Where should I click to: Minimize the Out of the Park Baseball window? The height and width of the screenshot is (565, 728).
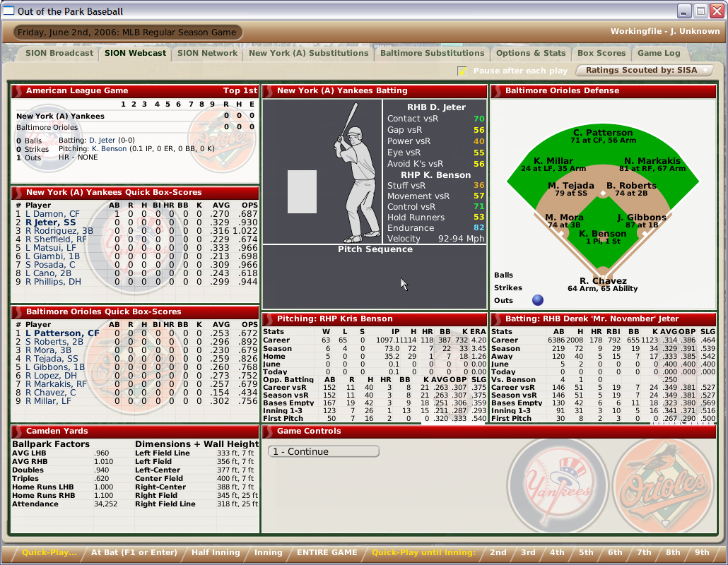tap(683, 11)
